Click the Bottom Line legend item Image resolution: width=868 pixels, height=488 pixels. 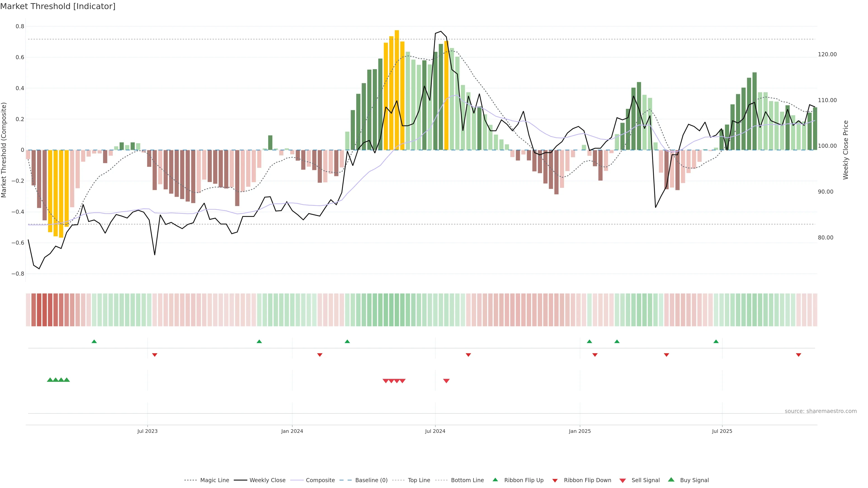(467, 480)
